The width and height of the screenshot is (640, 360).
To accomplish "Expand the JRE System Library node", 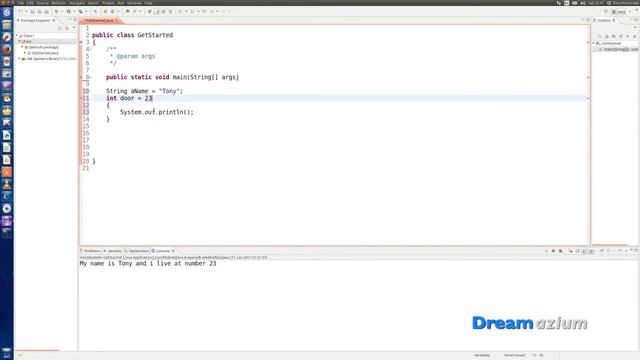I will [19, 59].
